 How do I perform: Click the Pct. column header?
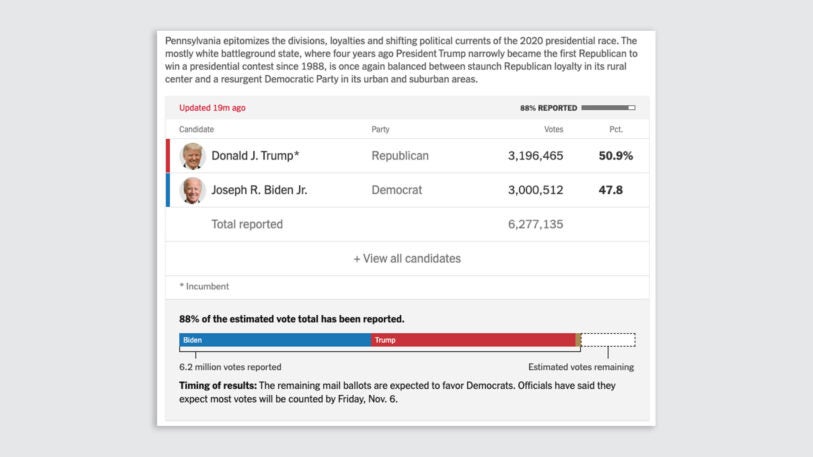(616, 129)
